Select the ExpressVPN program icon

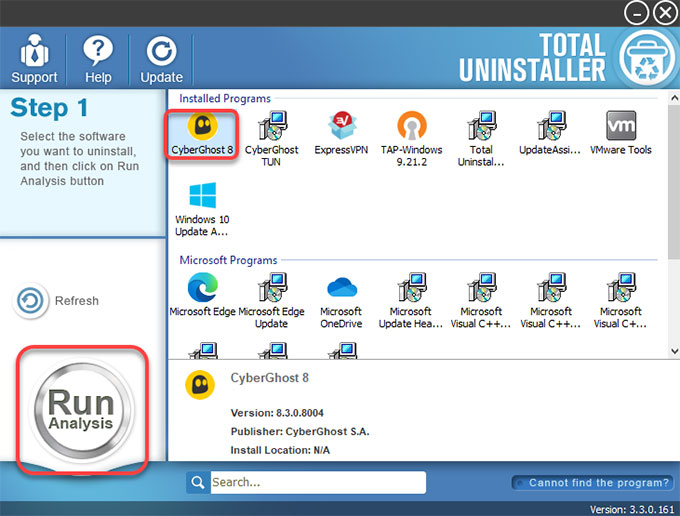coord(341,134)
